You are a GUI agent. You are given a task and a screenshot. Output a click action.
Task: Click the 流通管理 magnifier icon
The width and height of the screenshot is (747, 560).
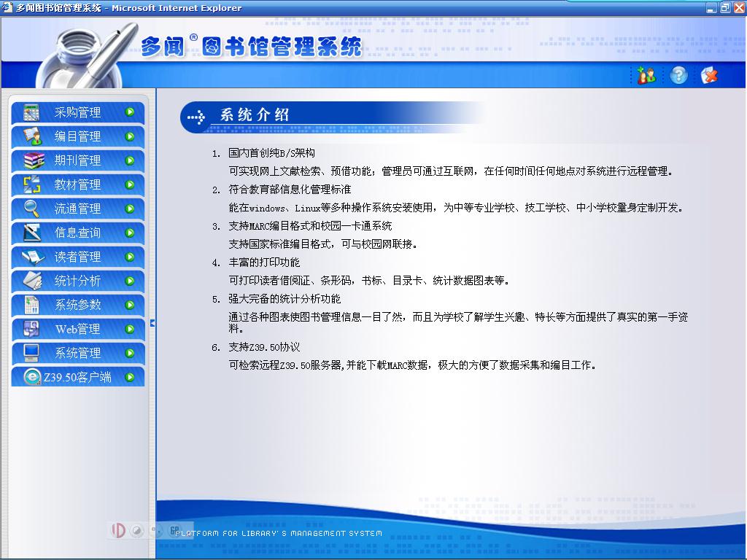(32, 209)
